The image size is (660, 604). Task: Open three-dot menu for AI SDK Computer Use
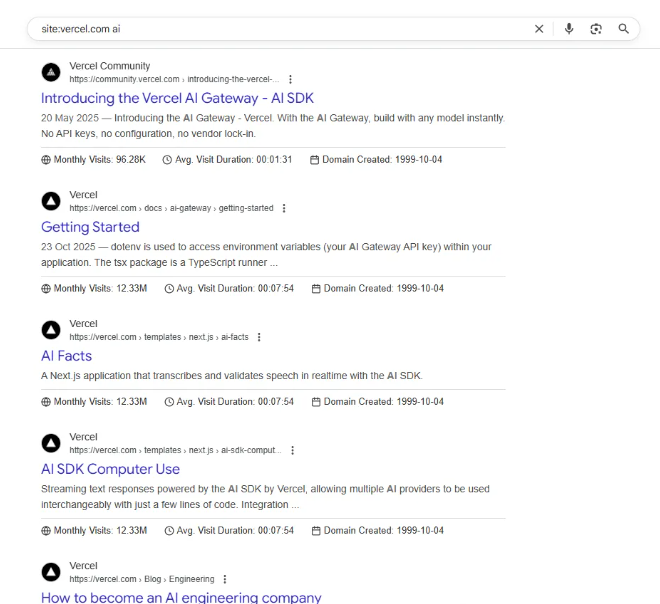(292, 450)
